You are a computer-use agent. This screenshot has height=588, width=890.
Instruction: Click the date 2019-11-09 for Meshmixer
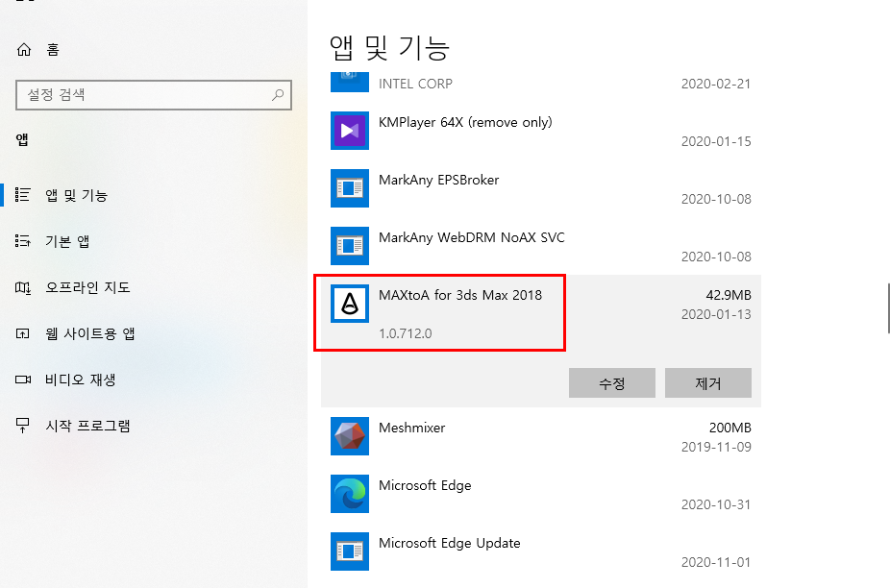(x=716, y=447)
